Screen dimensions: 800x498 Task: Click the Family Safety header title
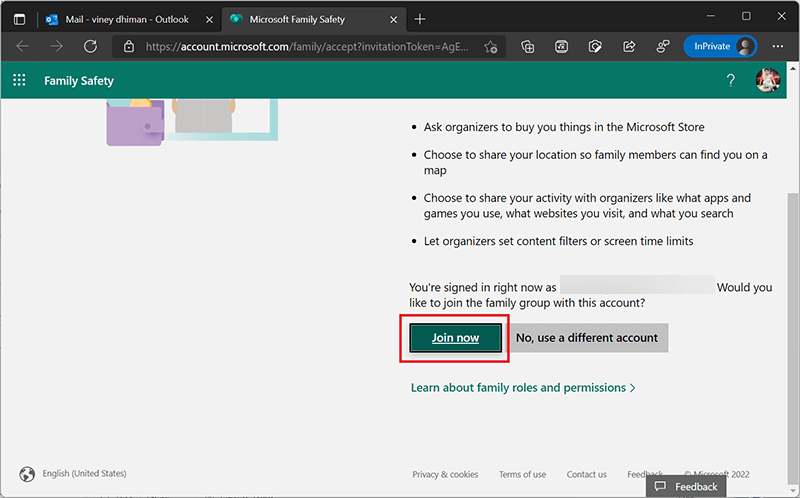point(79,81)
